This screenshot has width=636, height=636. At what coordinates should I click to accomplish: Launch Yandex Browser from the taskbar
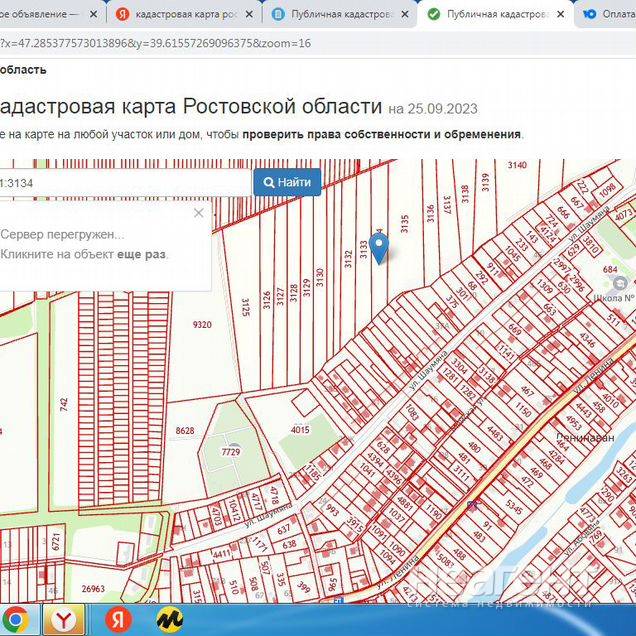click(x=67, y=621)
